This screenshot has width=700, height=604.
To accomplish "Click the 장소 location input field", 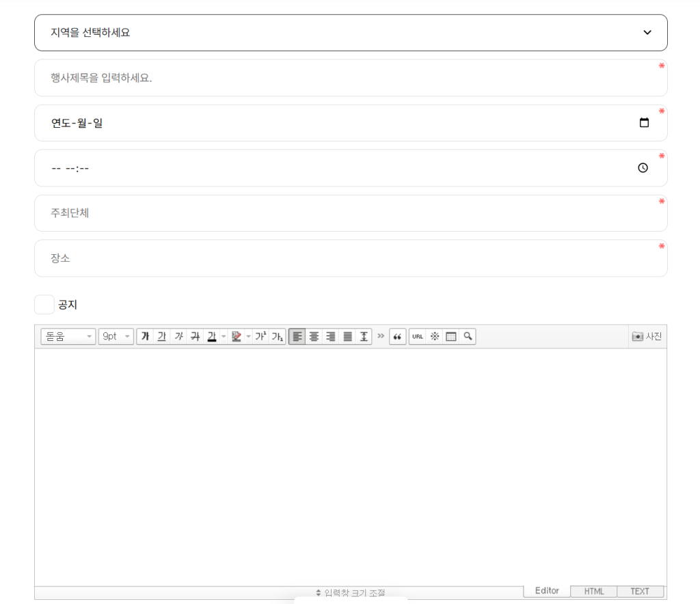I will click(351, 258).
